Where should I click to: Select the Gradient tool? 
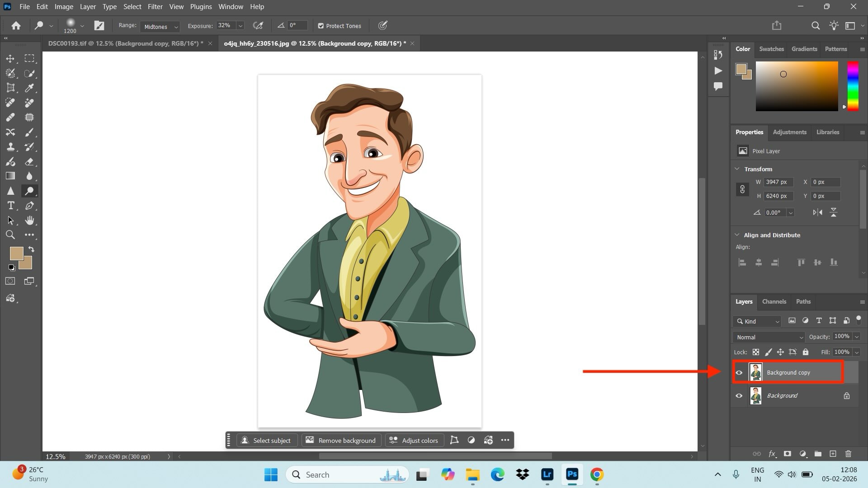click(10, 176)
